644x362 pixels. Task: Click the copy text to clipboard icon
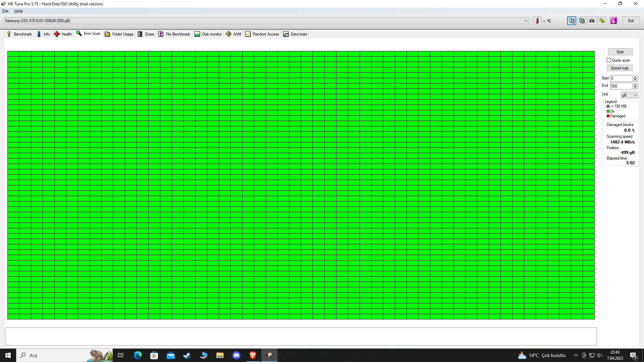pos(572,21)
